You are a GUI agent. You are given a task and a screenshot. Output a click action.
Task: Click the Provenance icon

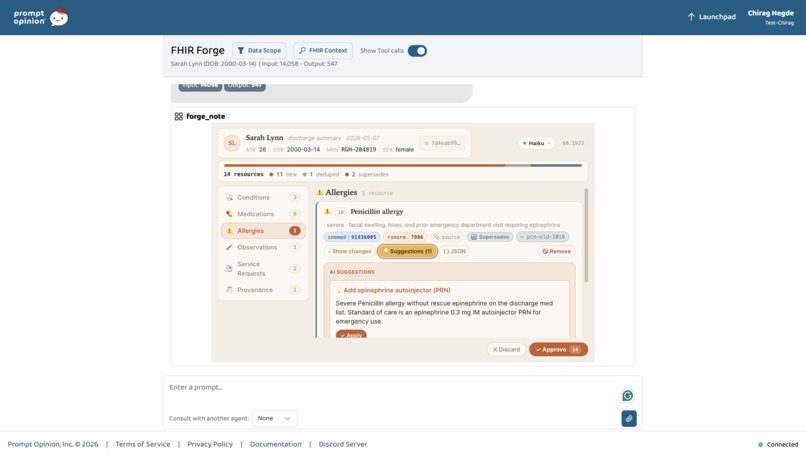click(229, 290)
